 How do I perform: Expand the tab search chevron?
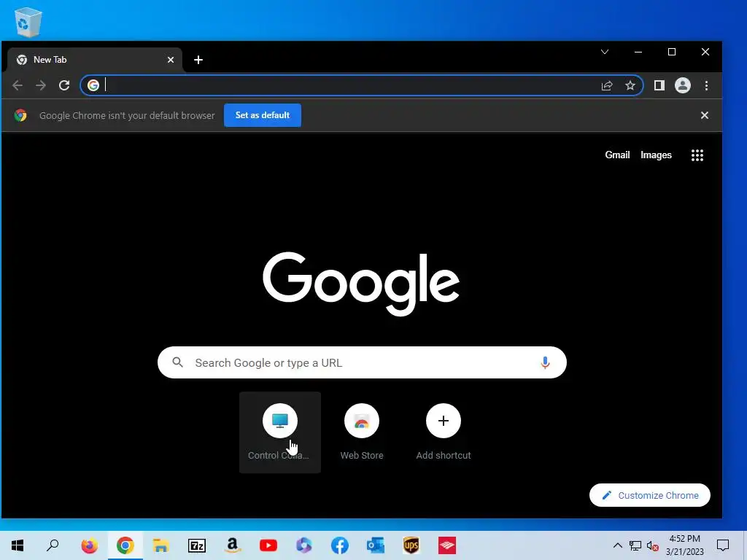coord(605,52)
